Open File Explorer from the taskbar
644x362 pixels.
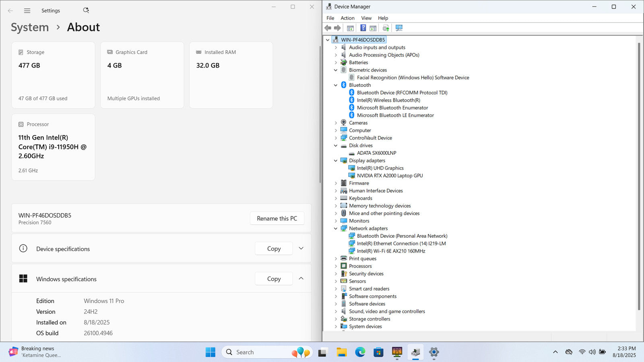(x=341, y=352)
